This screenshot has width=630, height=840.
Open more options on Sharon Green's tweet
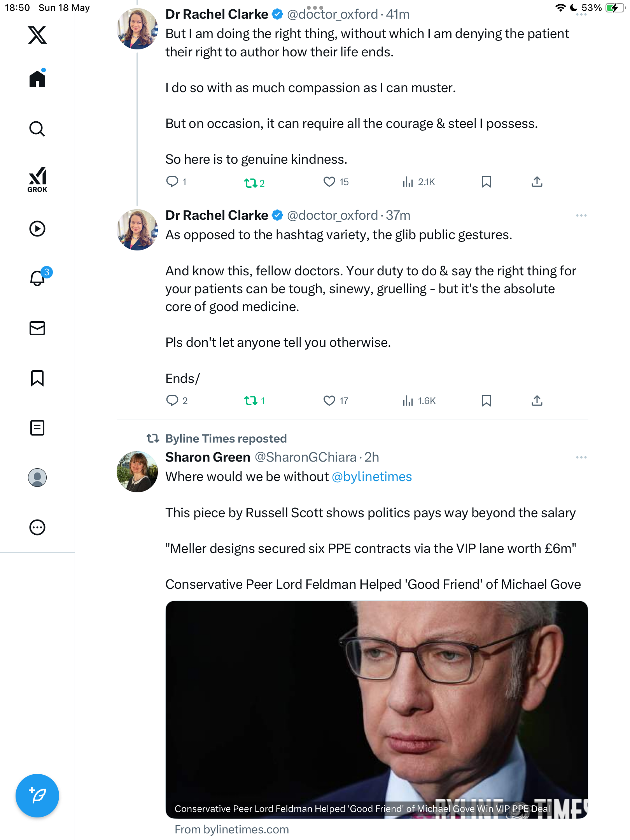click(x=581, y=457)
